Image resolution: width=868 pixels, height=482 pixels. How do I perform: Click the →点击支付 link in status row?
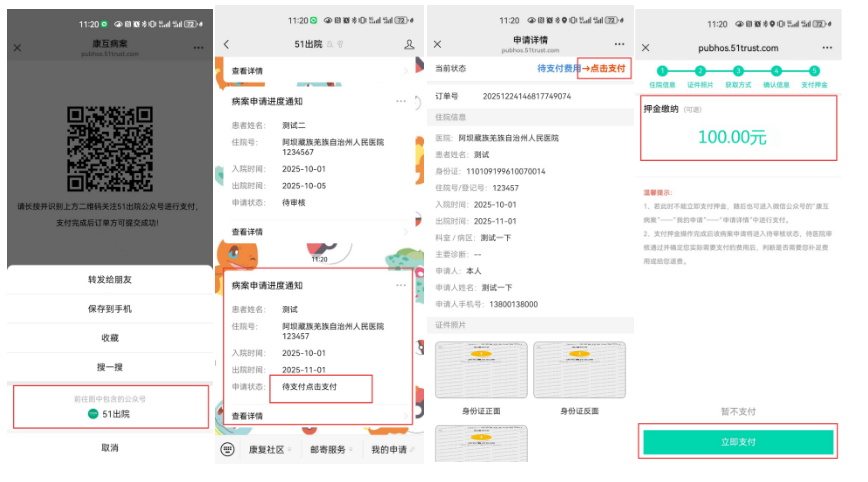pyautogui.click(x=605, y=69)
